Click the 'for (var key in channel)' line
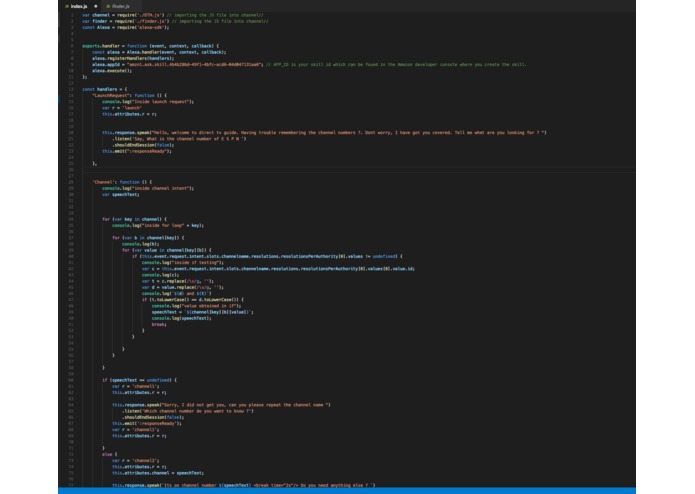Screen dimensions: 695x494 point(134,219)
